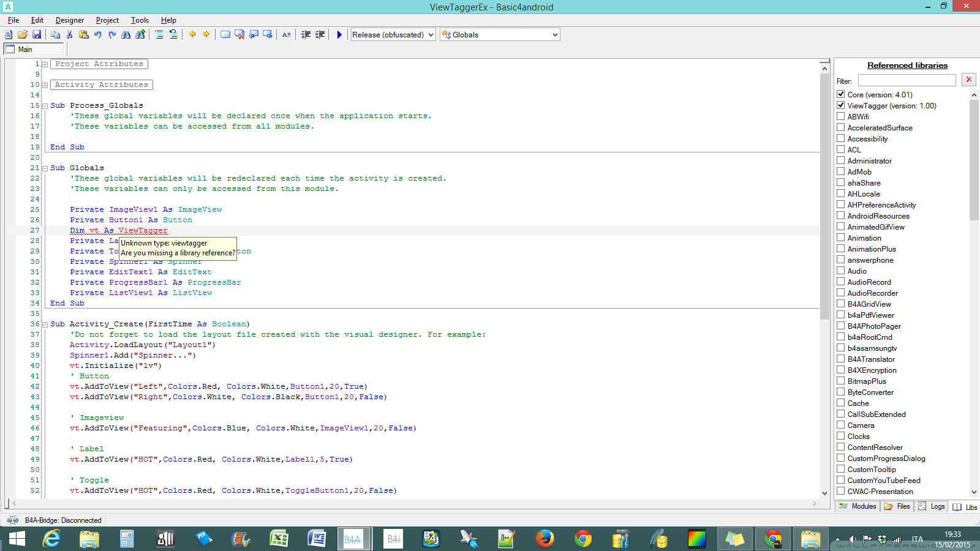This screenshot has height=551, width=980.
Task: Open the Release (obfuscated) build dropdown
Action: [x=393, y=35]
